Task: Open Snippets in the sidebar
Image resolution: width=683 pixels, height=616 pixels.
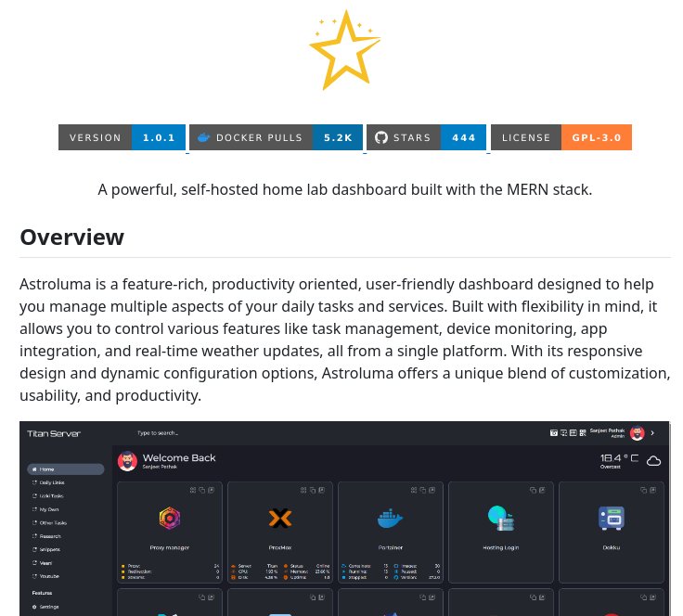Action: pyautogui.click(x=46, y=550)
